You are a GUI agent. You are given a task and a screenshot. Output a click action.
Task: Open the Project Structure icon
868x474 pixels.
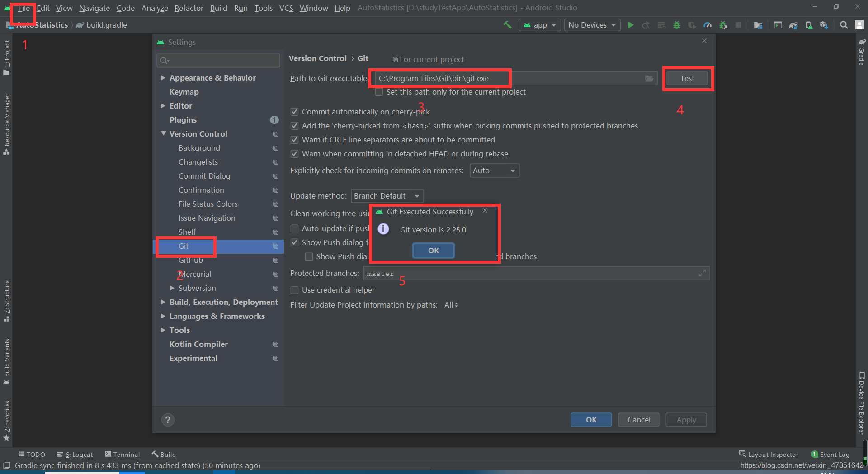pos(758,25)
